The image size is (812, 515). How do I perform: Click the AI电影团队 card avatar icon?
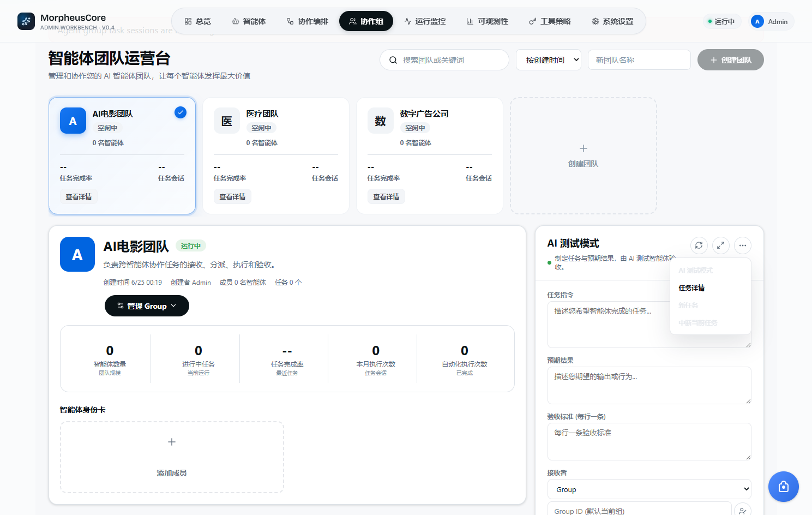click(x=73, y=121)
